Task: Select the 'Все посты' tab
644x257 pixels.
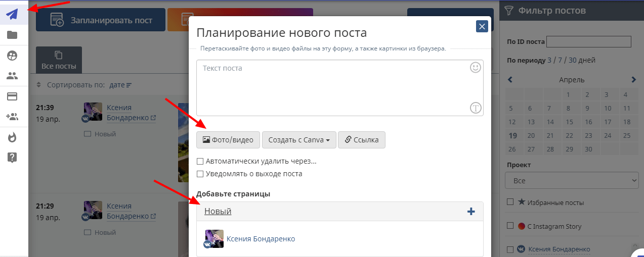Action: 59,60
